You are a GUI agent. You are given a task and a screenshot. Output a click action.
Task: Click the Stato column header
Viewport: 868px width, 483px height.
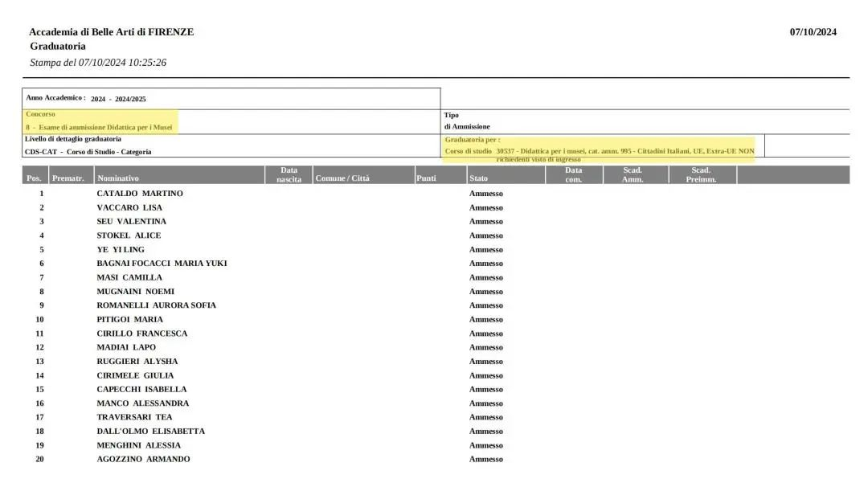click(478, 178)
